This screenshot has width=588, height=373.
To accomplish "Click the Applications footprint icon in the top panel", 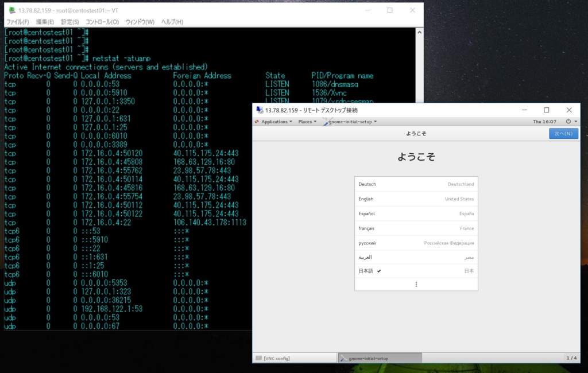I will [258, 122].
